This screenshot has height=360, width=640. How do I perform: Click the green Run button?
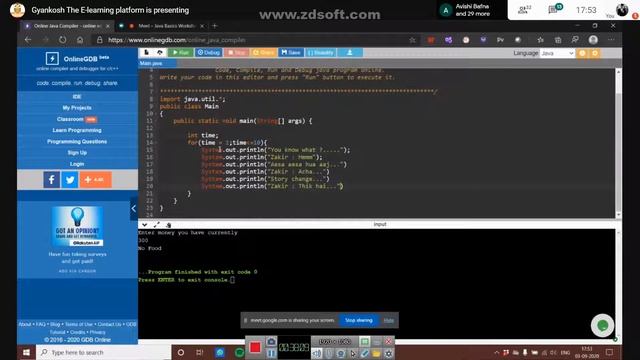coord(181,53)
